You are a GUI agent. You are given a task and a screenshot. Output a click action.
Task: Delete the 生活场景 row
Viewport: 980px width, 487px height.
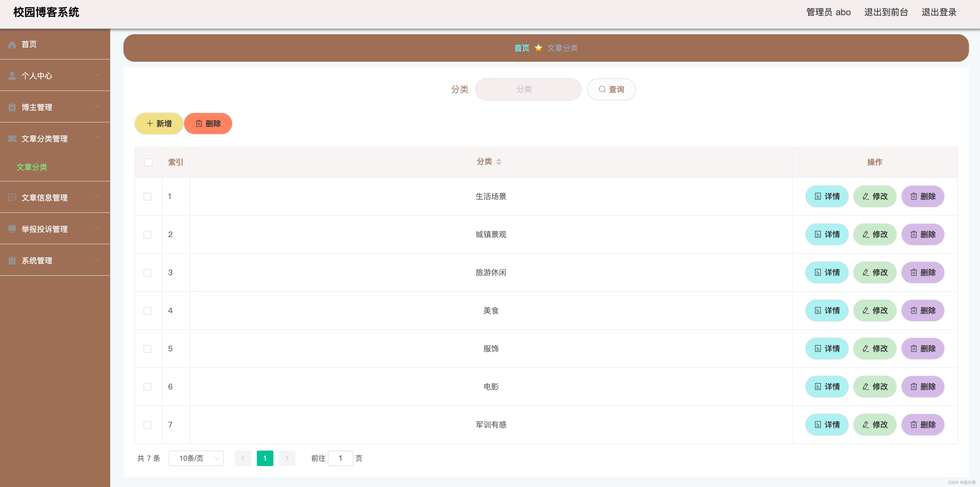(923, 196)
